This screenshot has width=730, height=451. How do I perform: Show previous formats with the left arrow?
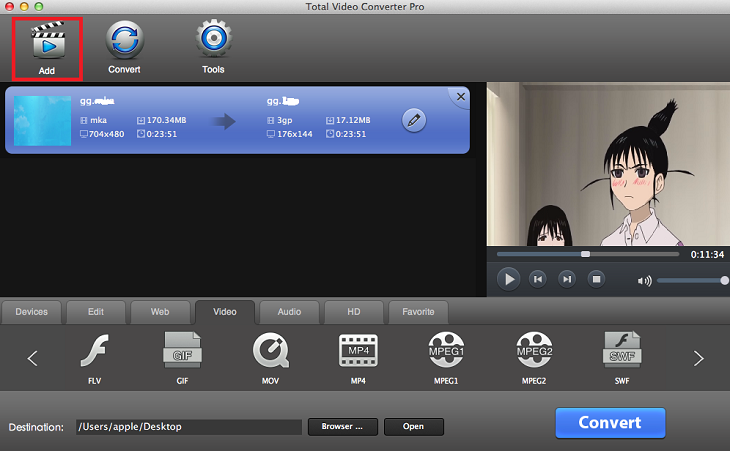(32, 358)
